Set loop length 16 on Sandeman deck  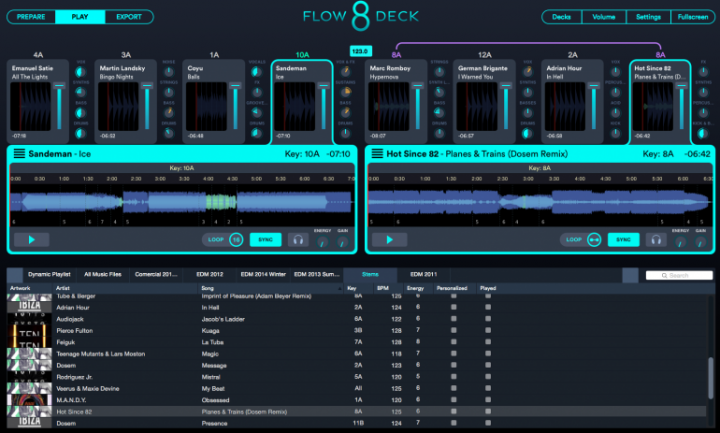(236, 240)
